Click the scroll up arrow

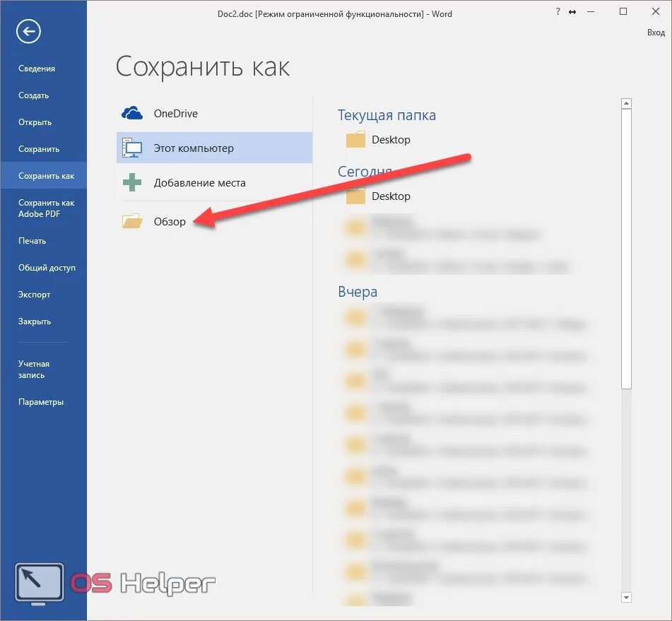pyautogui.click(x=626, y=103)
